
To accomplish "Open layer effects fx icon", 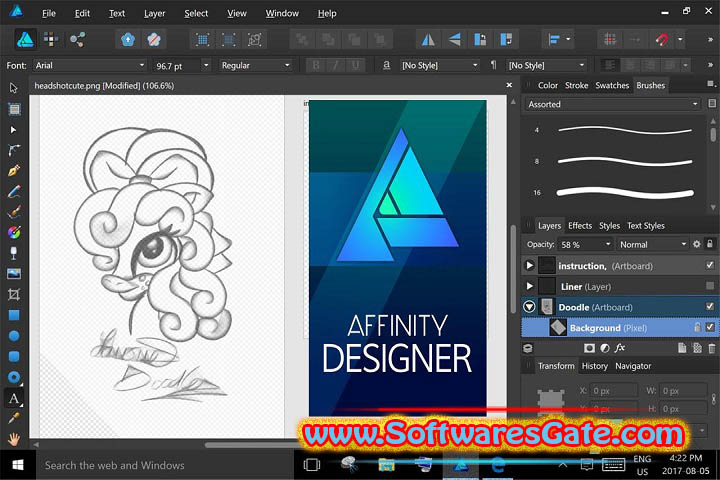I will point(620,348).
